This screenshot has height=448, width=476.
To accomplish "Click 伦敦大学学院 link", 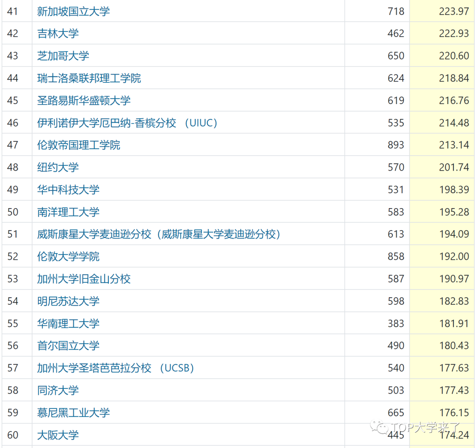I will click(68, 257).
